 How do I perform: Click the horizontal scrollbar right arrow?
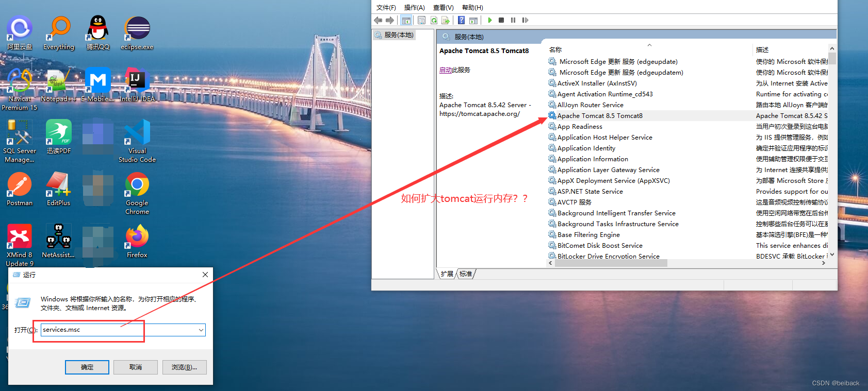coord(824,263)
